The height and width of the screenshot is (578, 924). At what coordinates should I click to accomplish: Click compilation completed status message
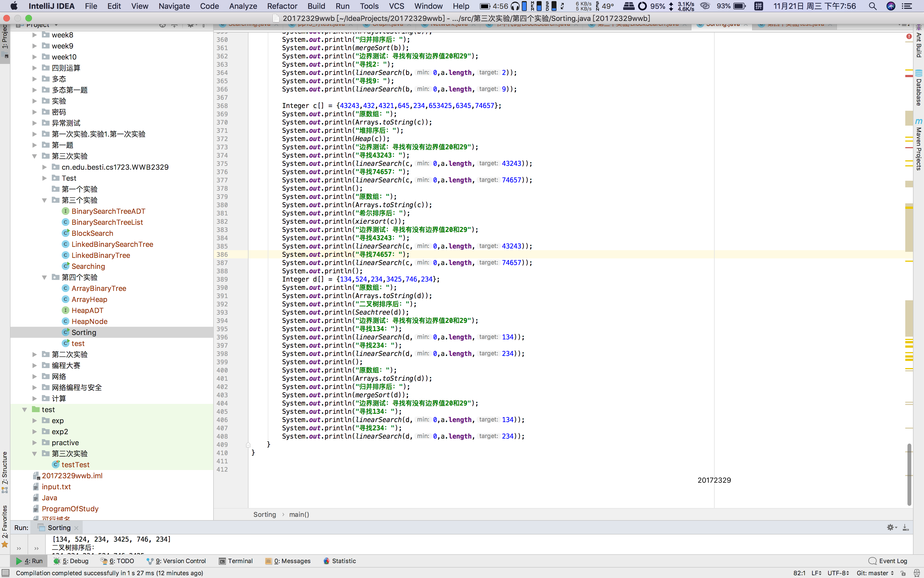click(x=109, y=573)
